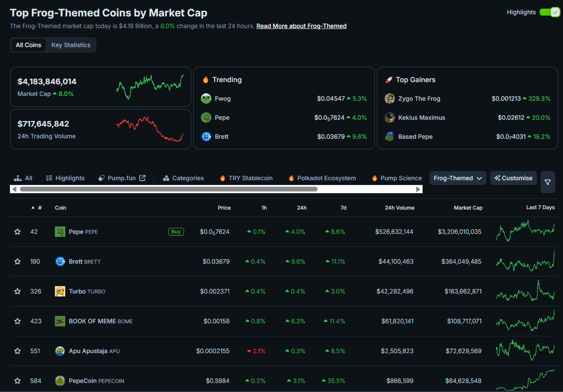The width and height of the screenshot is (563, 392).
Task: Click the PepeCoin logo in table
Action: tap(60, 381)
